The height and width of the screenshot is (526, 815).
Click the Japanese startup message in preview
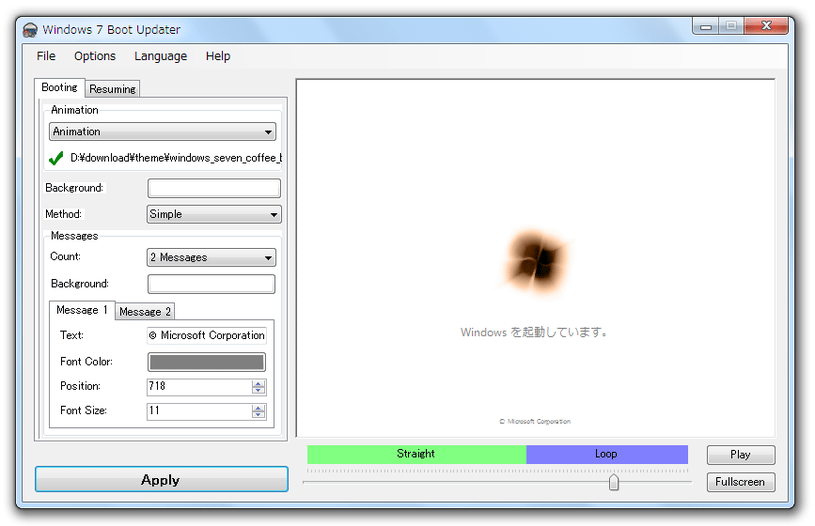tap(534, 332)
